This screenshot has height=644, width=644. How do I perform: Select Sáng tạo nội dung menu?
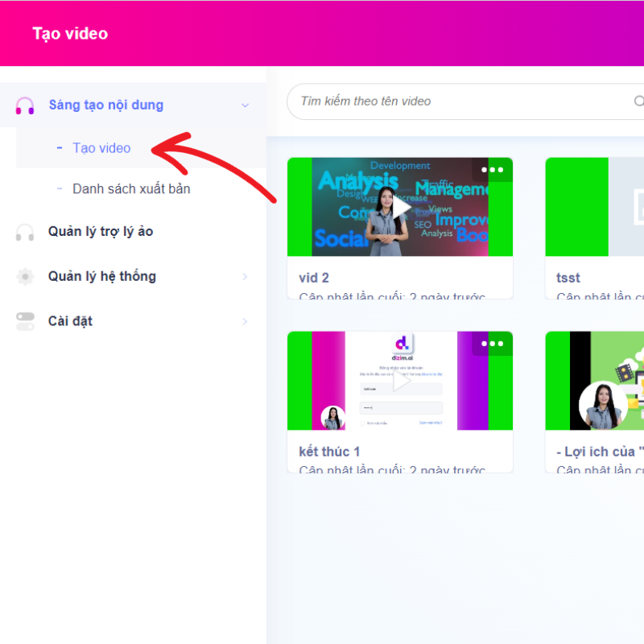[133, 105]
